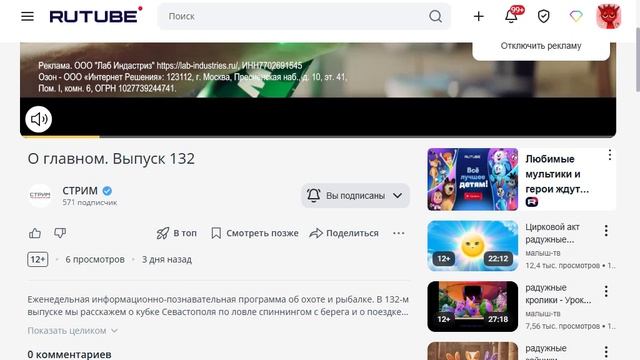Open more actions three dots under video
This screenshot has width=640, height=360.
coord(398,233)
